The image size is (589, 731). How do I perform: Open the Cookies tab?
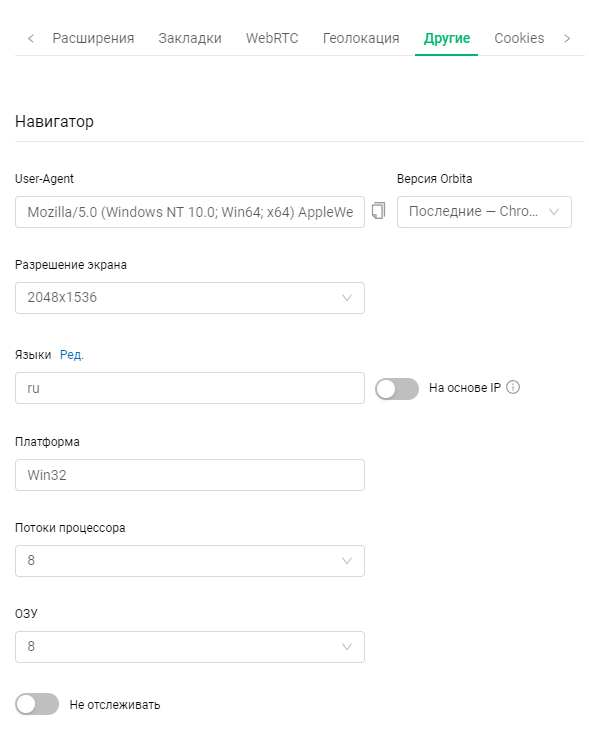tap(519, 38)
